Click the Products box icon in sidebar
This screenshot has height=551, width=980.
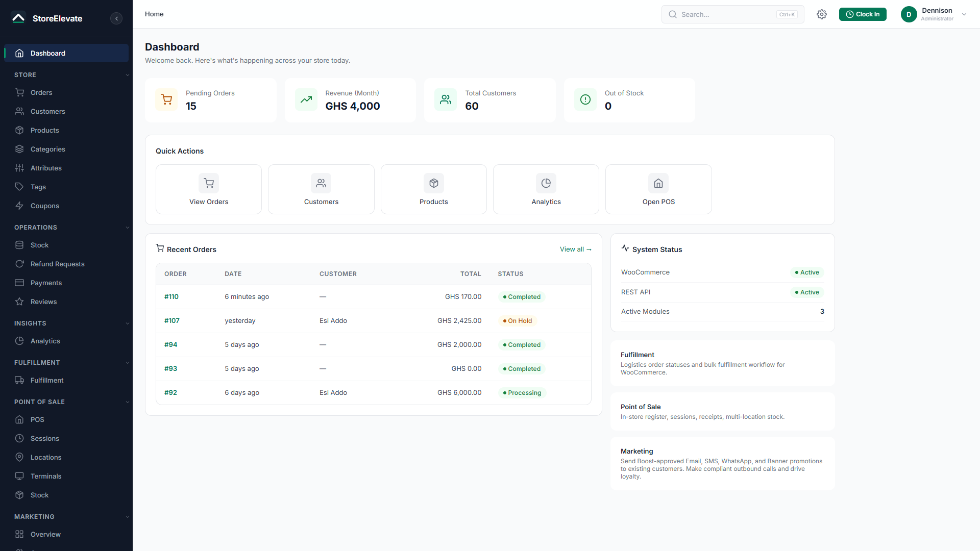point(19,130)
